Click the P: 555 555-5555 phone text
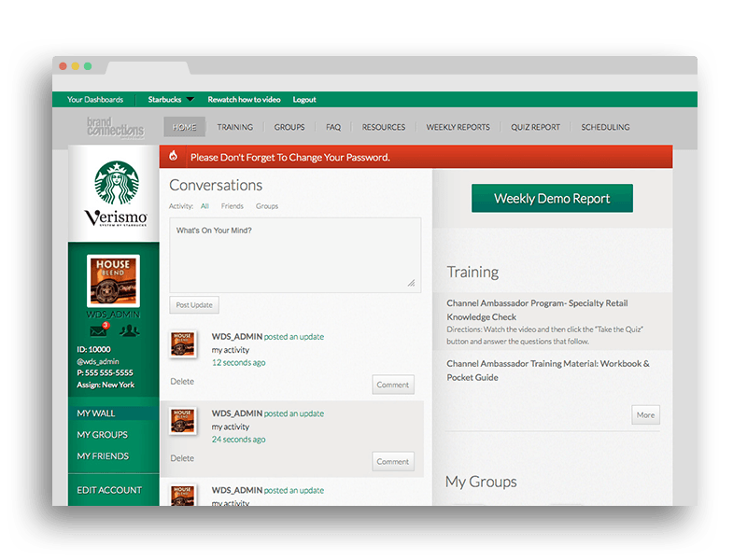The image size is (747, 560). (x=105, y=372)
